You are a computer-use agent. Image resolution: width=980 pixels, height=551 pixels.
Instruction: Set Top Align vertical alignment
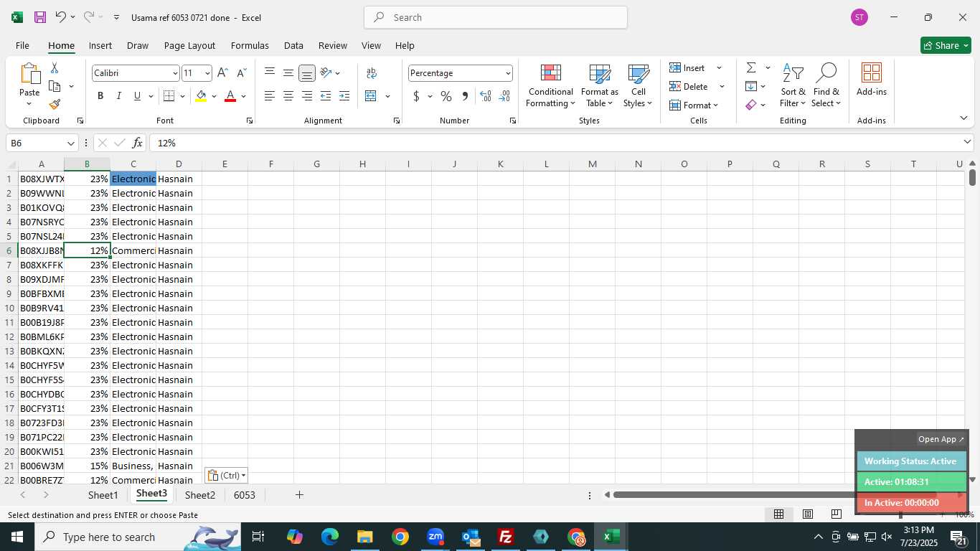click(x=270, y=73)
